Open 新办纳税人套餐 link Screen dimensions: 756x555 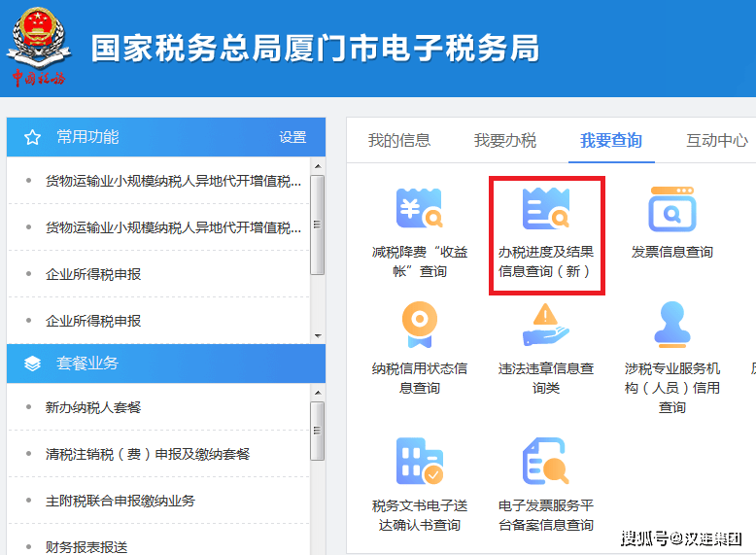[93, 407]
